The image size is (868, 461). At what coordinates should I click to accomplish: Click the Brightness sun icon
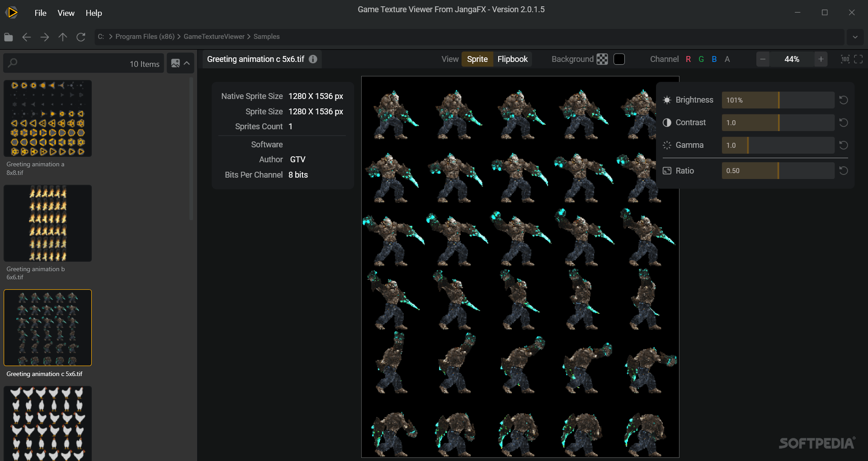coord(667,100)
